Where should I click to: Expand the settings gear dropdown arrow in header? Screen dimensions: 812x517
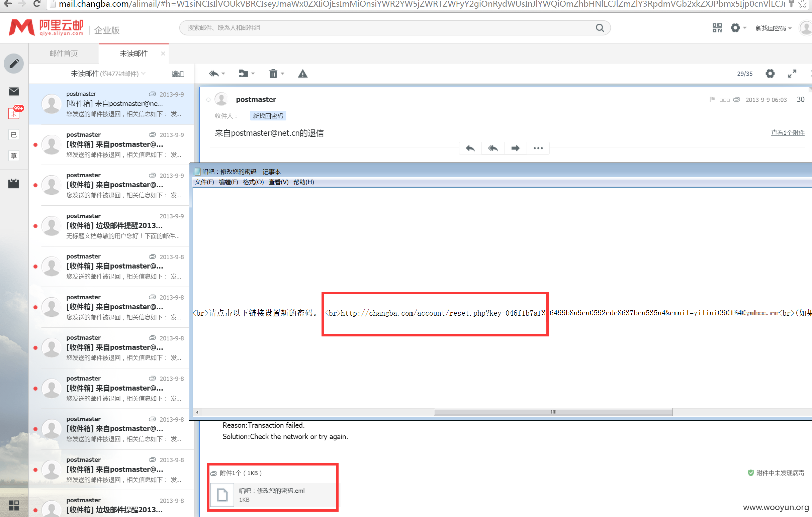tap(744, 28)
